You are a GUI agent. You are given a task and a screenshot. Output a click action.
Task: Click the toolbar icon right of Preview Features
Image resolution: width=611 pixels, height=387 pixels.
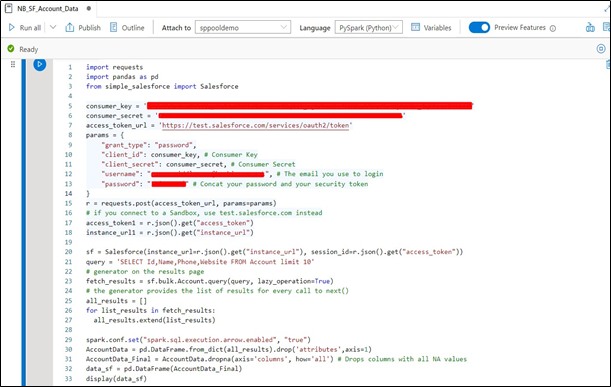pyautogui.click(x=590, y=28)
